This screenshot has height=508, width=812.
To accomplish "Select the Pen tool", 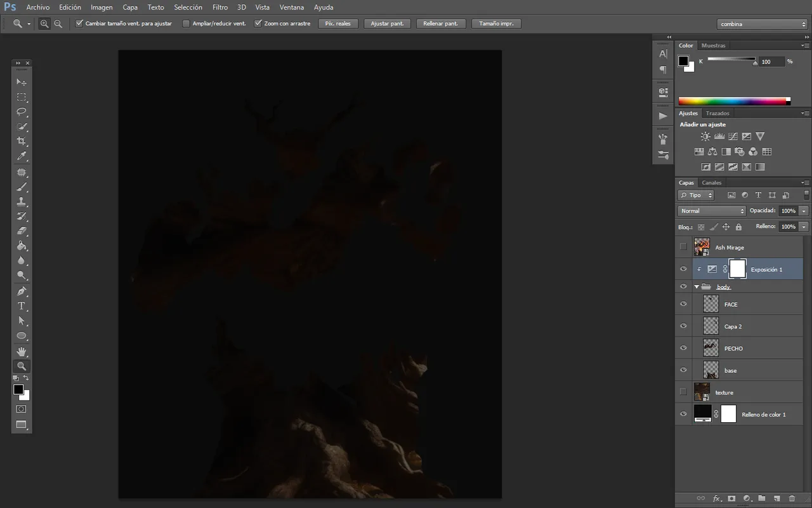I will pos(22,291).
